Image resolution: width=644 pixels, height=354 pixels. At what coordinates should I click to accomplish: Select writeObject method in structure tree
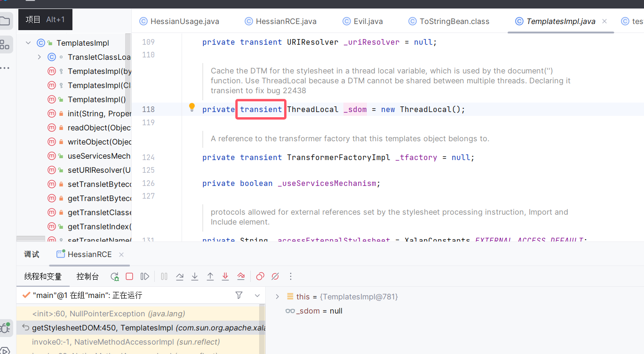pyautogui.click(x=89, y=142)
